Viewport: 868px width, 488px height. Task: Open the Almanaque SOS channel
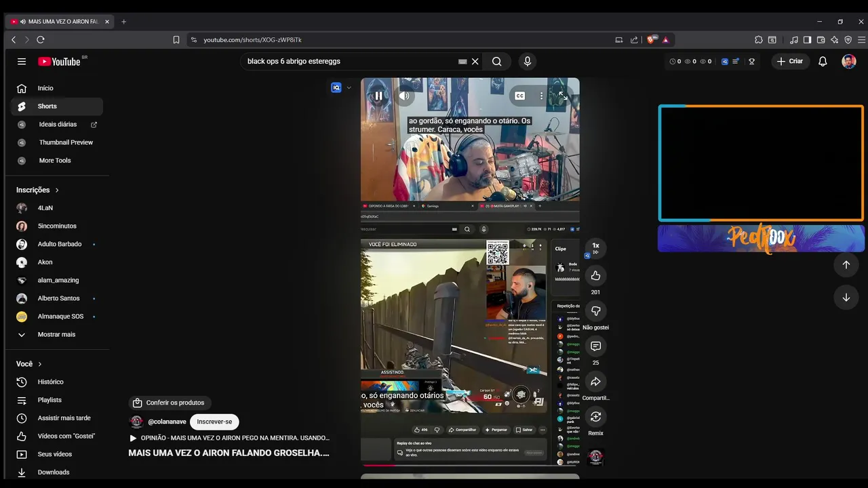57,317
